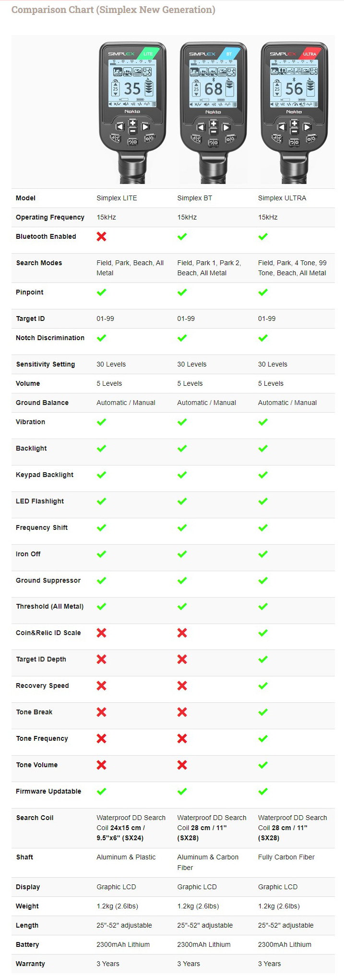Click the Simplex ULTRA model name
Image resolution: width=344 pixels, height=980 pixels.
click(x=282, y=198)
